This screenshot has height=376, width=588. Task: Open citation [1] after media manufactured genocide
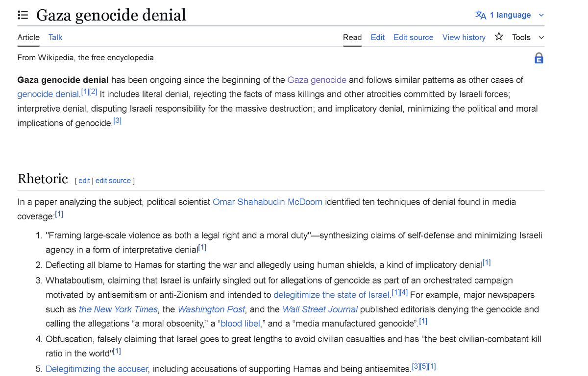423,322
